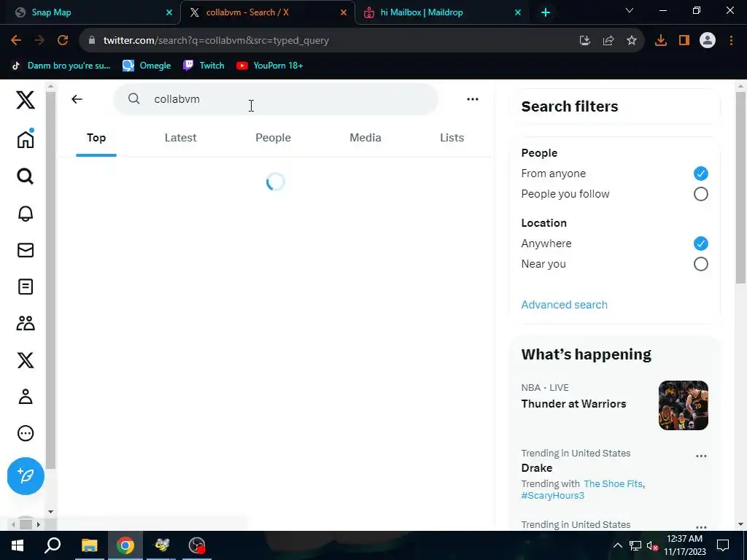Viewport: 747px width, 560px height.
Task: Open Lists icon in sidebar
Action: (x=26, y=287)
